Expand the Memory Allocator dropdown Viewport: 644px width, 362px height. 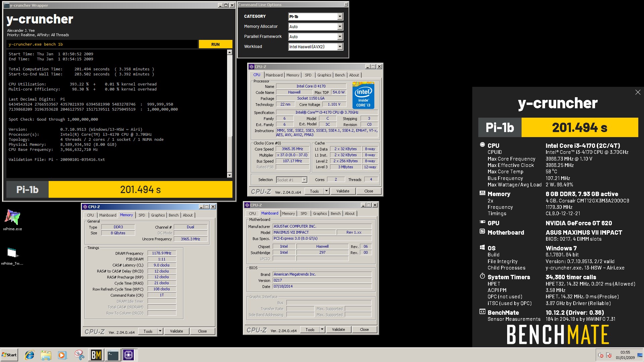(340, 26)
